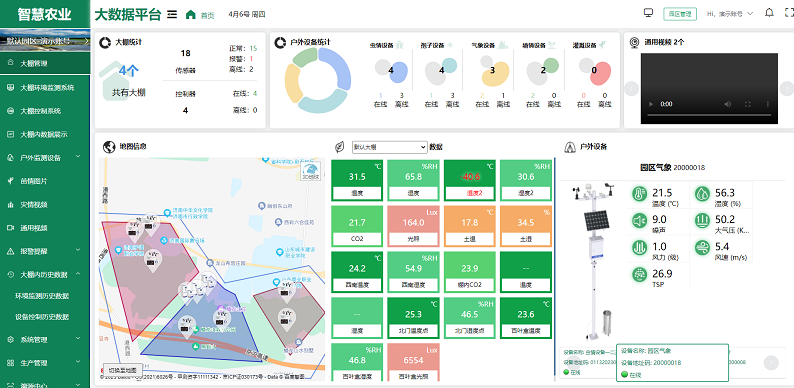Image resolution: width=794 pixels, height=388 pixels.
Task: Click the 园区管理 button
Action: point(680,14)
